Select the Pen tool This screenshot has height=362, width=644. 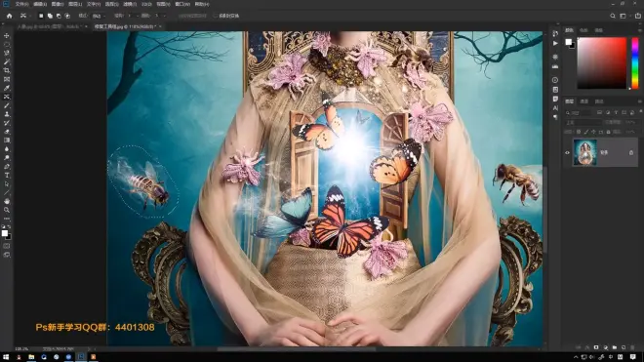pyautogui.click(x=7, y=167)
